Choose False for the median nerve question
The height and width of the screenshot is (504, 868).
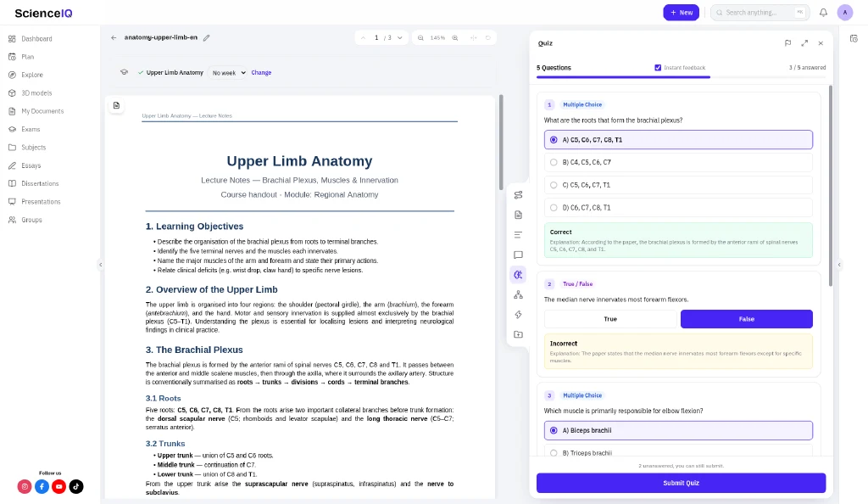click(x=746, y=319)
